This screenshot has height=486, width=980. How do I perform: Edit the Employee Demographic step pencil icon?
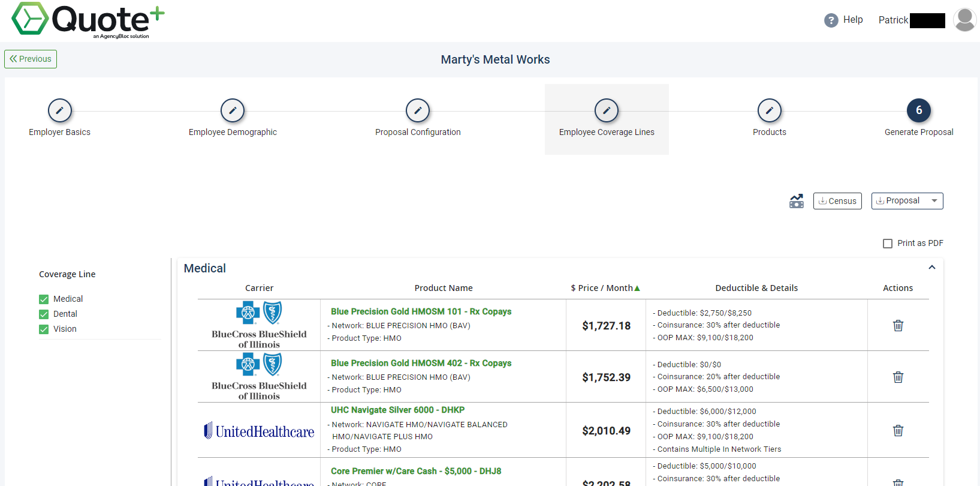pos(233,110)
